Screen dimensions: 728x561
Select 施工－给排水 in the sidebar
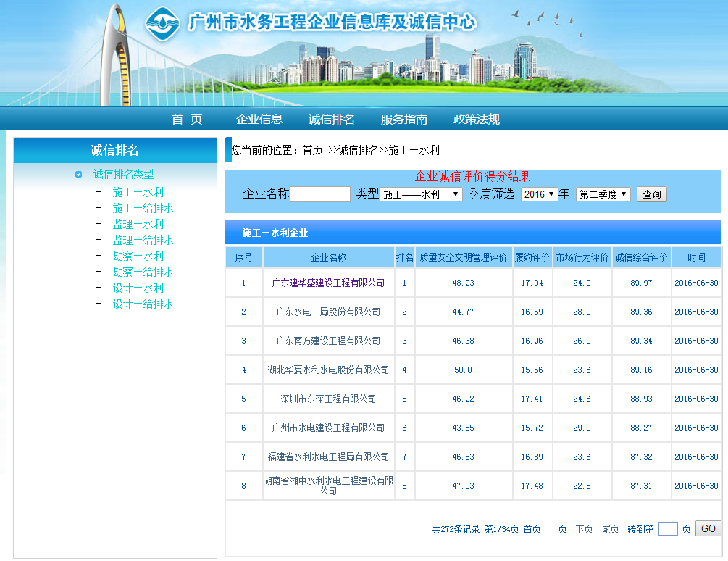coord(143,208)
